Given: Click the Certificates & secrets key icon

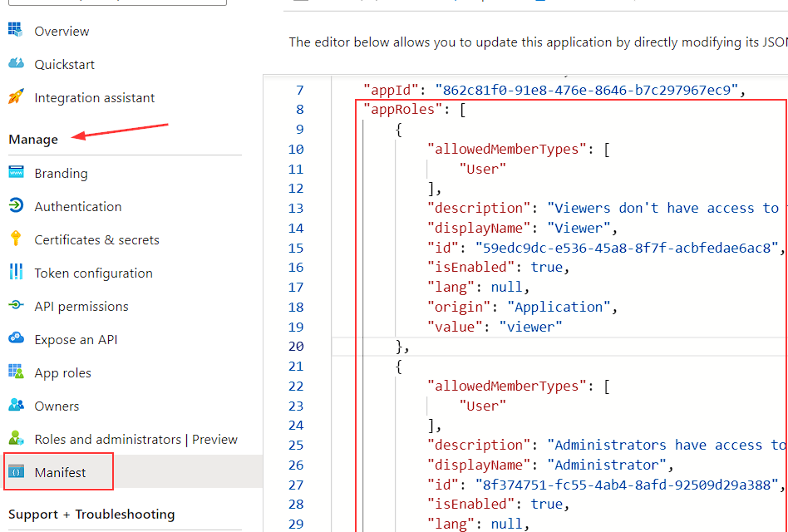Looking at the screenshot, I should point(16,239).
